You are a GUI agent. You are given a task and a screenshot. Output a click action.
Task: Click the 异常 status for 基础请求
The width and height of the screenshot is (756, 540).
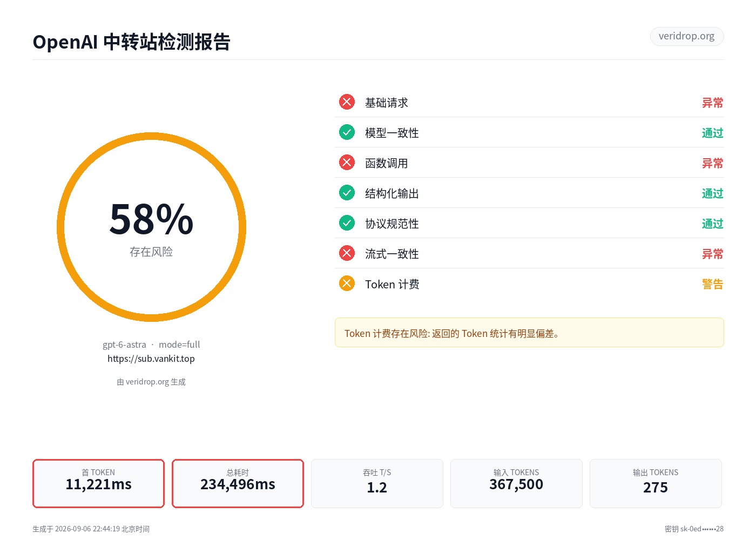point(712,103)
